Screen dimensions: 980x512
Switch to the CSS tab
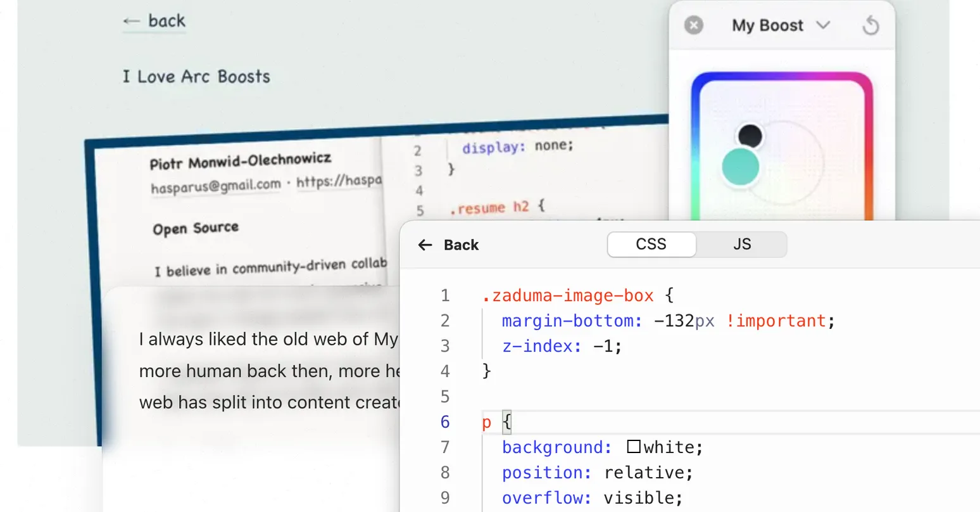651,245
